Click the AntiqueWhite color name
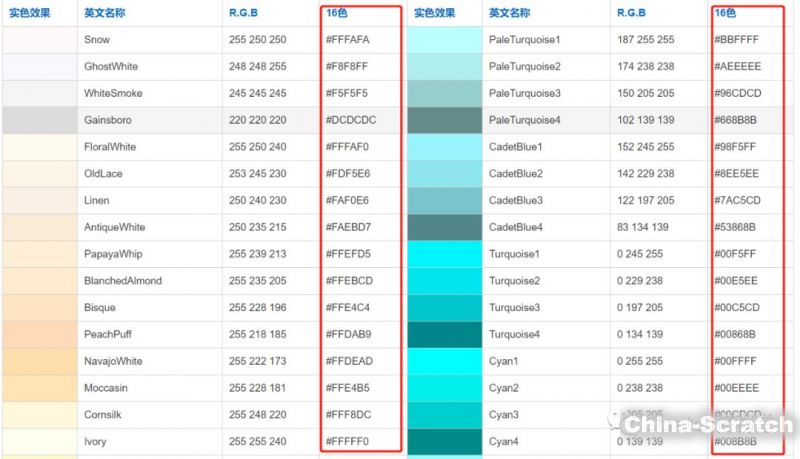800x459 pixels. pyautogui.click(x=114, y=227)
